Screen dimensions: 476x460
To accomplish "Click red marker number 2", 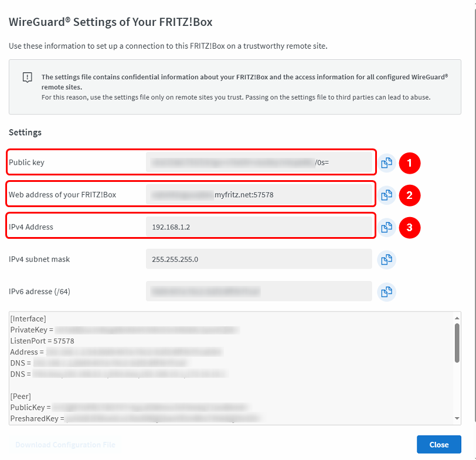I will point(410,195).
